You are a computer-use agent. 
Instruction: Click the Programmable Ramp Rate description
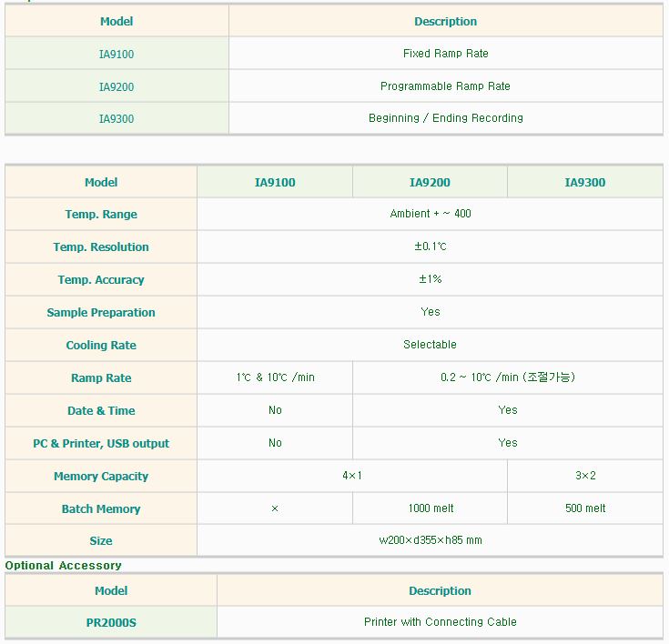pos(445,86)
